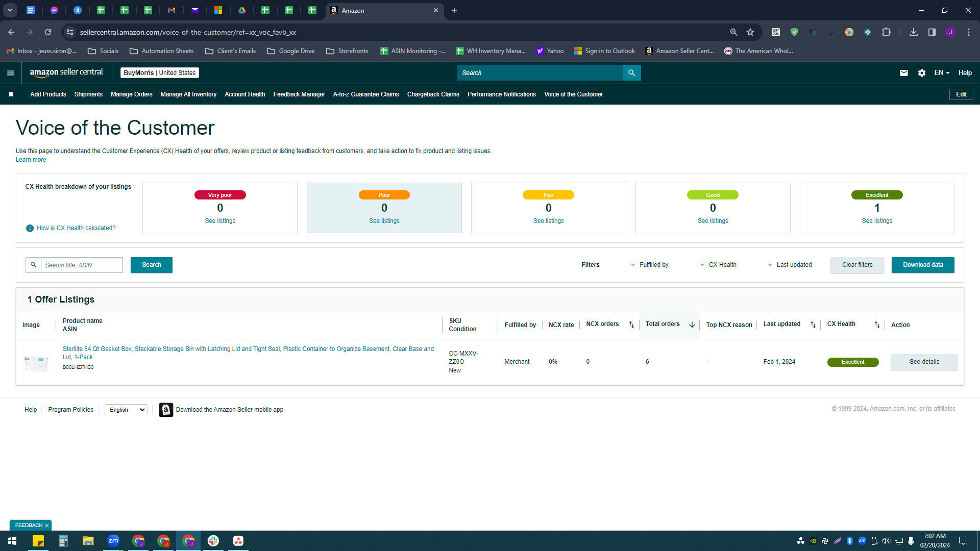This screenshot has height=551, width=980.
Task: Expand the Fulfilled by filter dropdown
Action: pos(649,265)
